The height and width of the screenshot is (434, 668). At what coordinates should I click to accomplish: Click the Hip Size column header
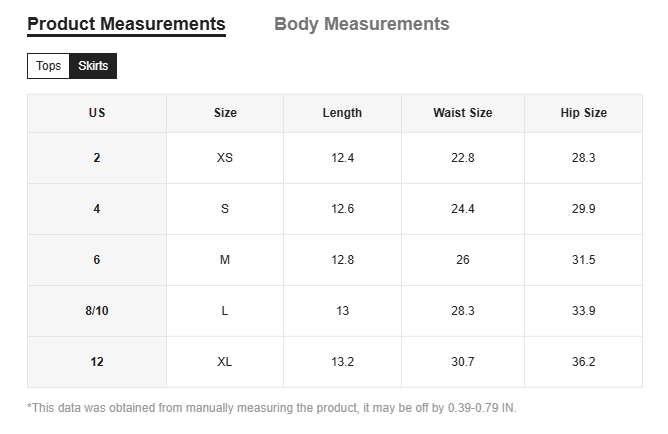click(583, 113)
